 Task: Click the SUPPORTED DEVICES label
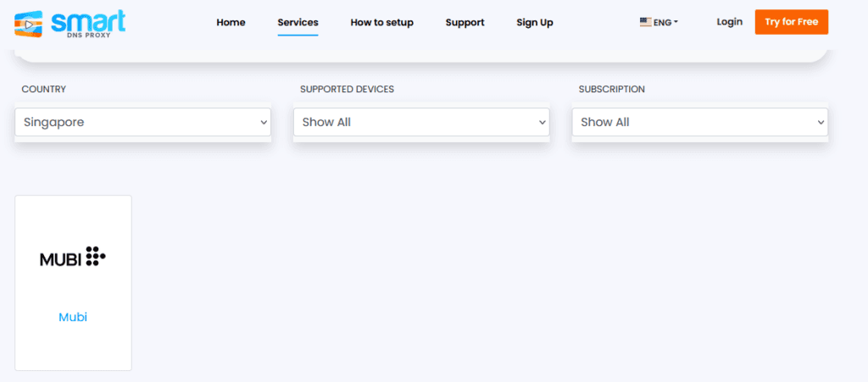[347, 89]
